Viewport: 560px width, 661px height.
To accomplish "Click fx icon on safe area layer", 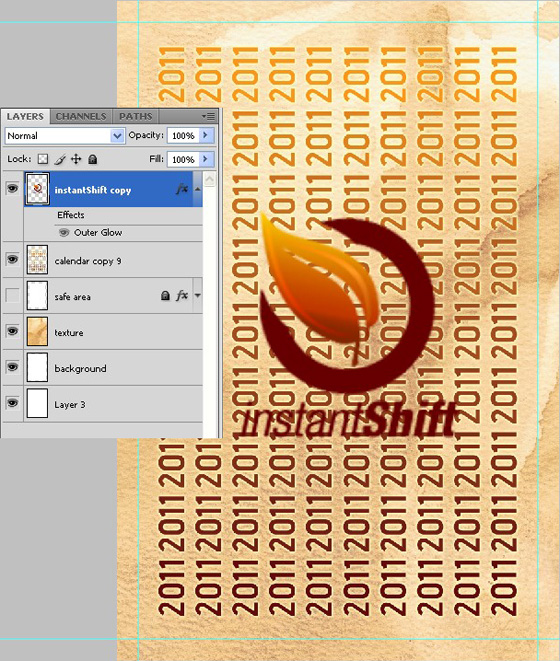I will [182, 296].
